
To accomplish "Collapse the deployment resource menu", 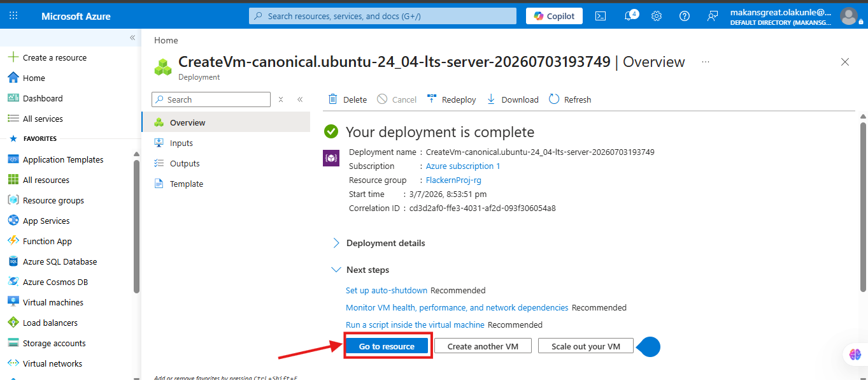I will [300, 99].
